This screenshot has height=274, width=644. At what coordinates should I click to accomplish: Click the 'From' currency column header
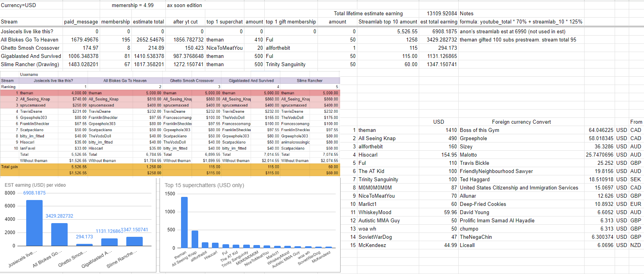[x=636, y=122]
